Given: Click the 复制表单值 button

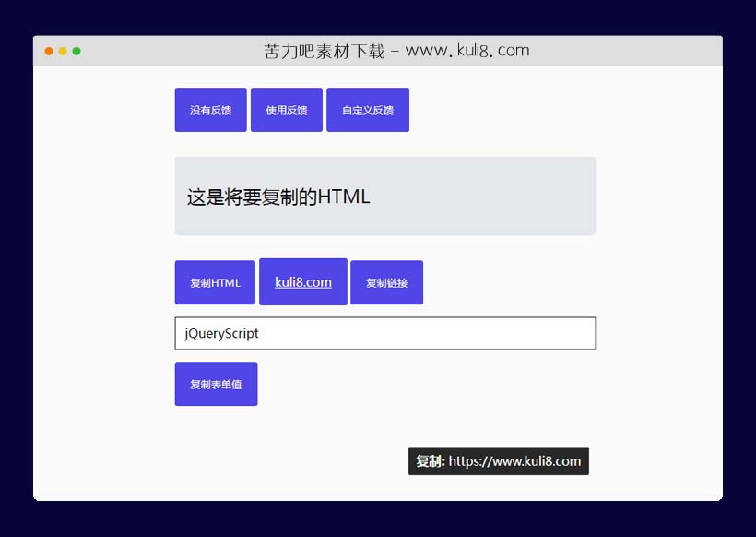Looking at the screenshot, I should [216, 384].
